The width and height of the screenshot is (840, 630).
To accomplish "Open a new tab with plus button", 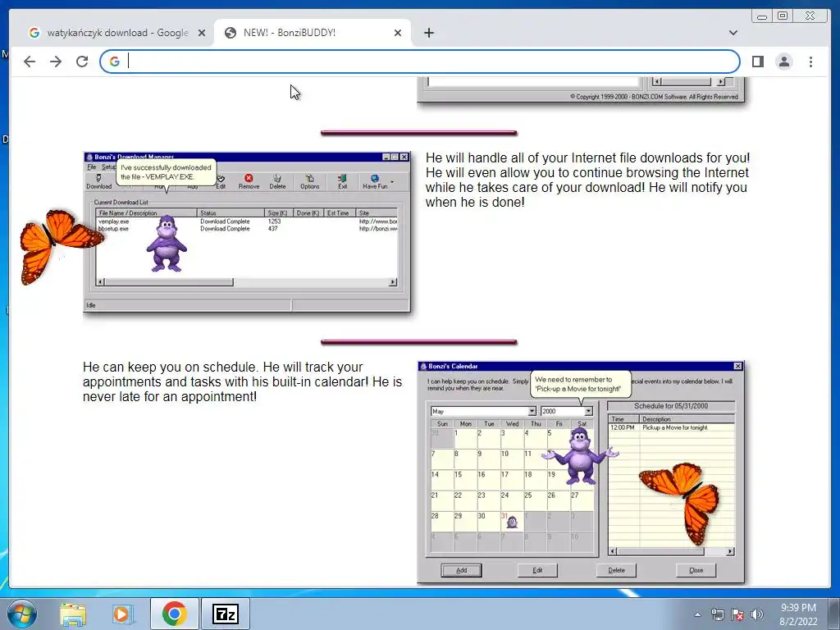I will coord(428,33).
